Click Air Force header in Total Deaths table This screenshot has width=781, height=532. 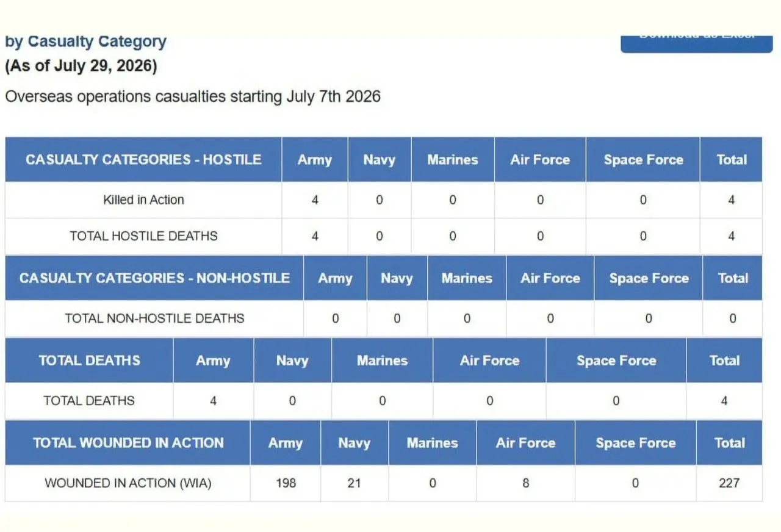click(x=489, y=361)
